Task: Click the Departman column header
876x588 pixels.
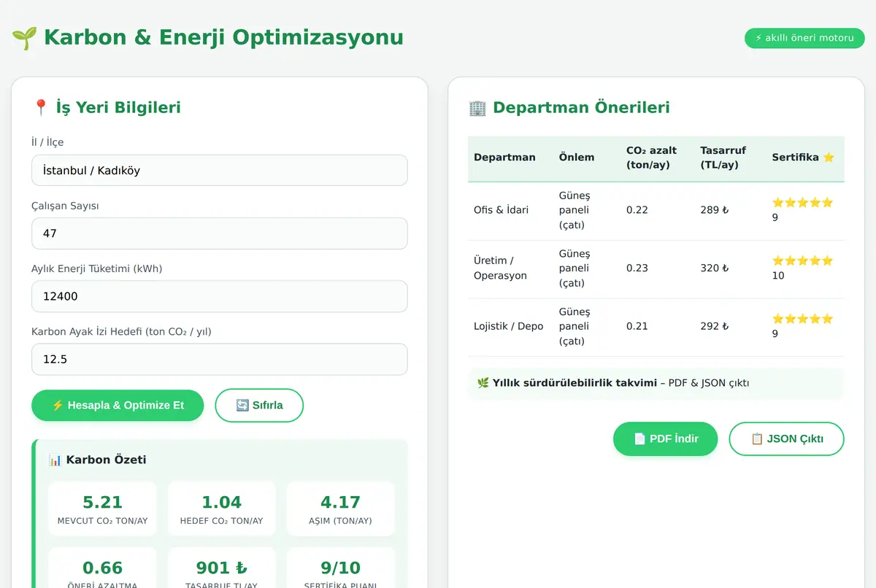Action: tap(504, 158)
